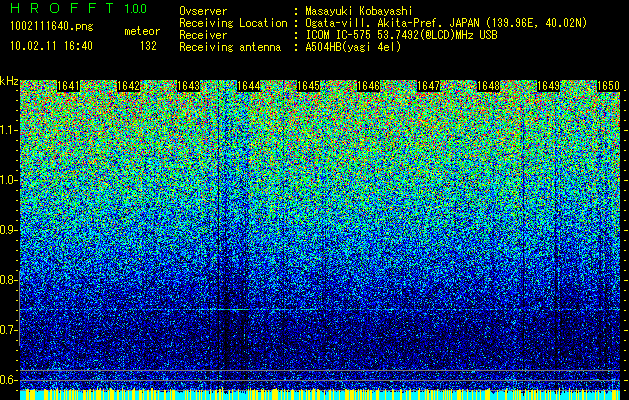Click the A504HB(yagi 4el) antenna text
Viewport: 629px width, 400px height.
click(x=353, y=47)
